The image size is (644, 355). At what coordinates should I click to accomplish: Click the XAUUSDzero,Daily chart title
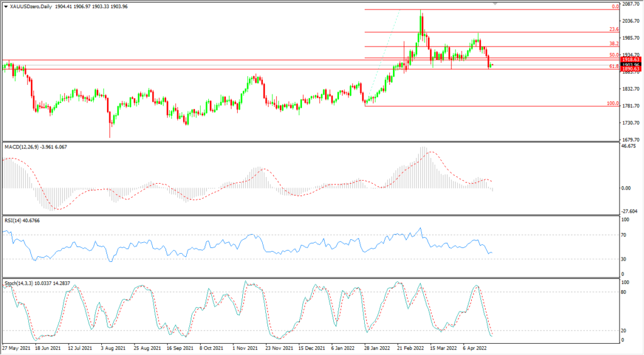tap(31, 6)
